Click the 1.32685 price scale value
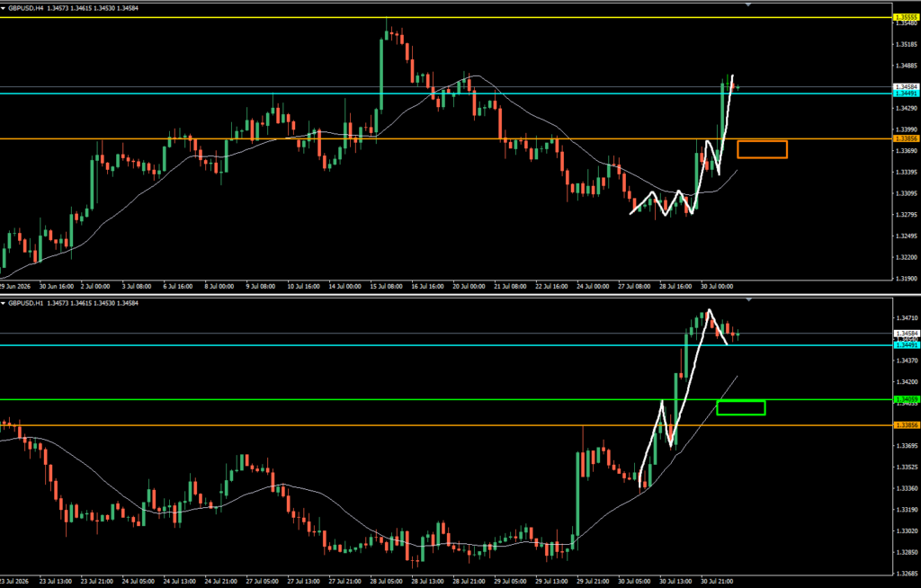921x588 pixels. pyautogui.click(x=907, y=574)
